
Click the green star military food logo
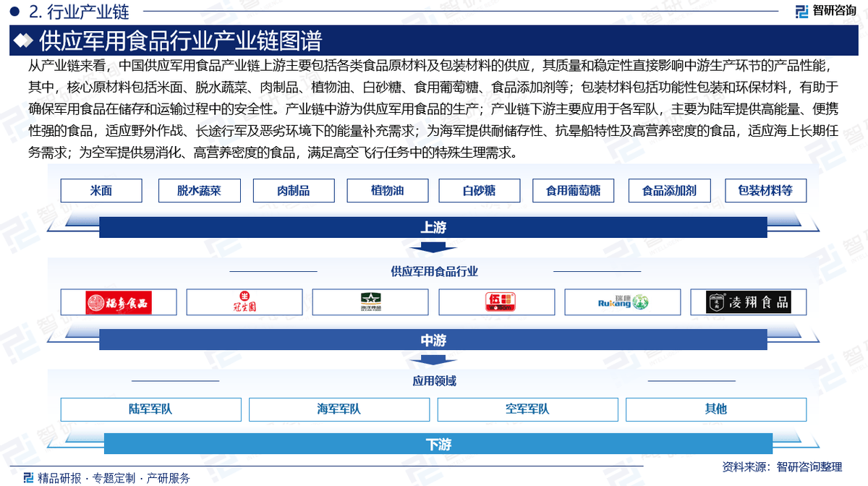(x=370, y=302)
